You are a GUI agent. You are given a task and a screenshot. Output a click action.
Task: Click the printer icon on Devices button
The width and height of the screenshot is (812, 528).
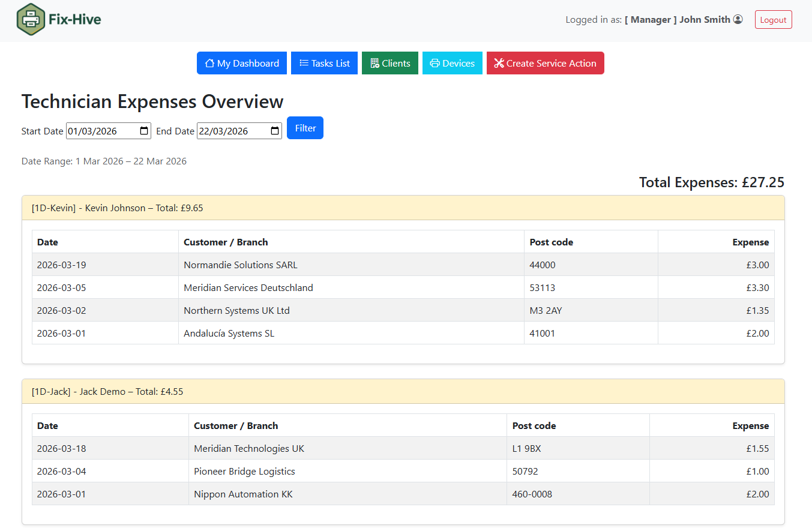435,63
